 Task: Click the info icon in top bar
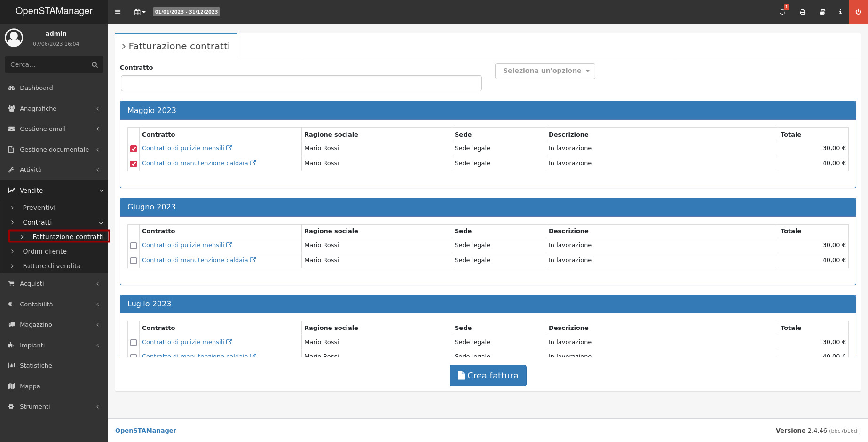840,12
